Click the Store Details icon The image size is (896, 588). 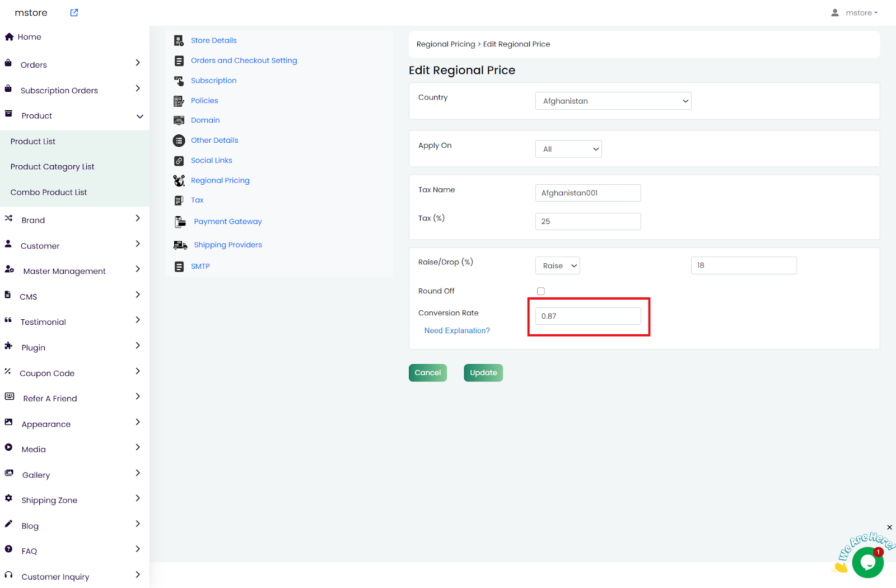coord(179,40)
